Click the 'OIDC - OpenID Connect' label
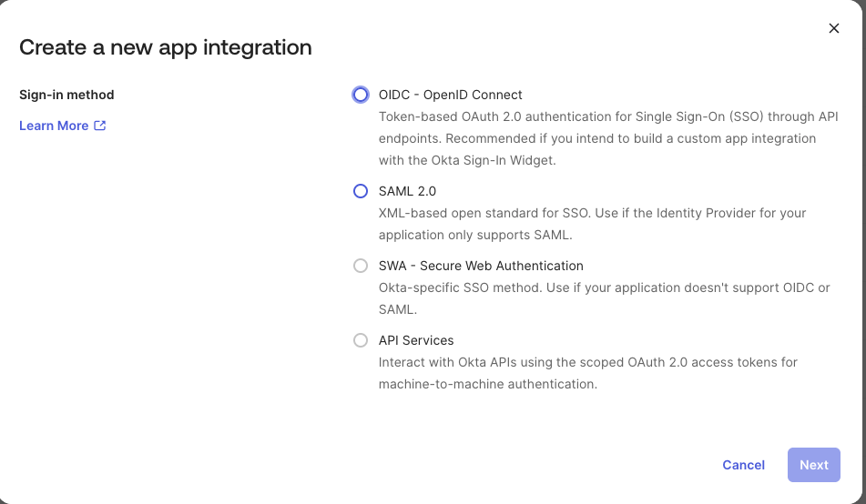Screen dimensions: 866x504 [x=450, y=95]
